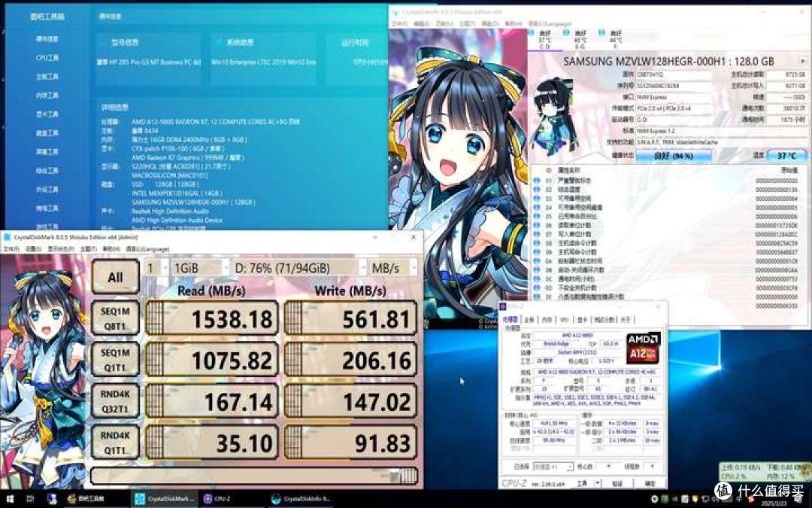
Task: Click the 验证 button in CPU-Z
Action: (x=617, y=483)
